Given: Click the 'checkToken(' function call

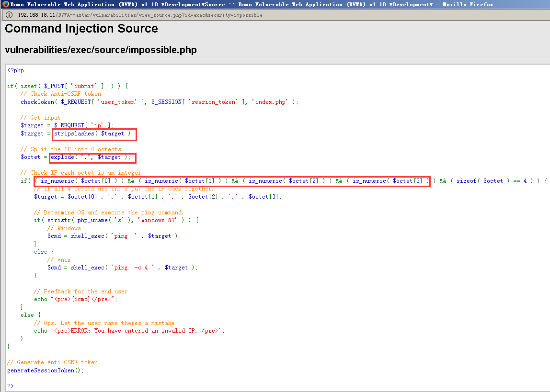Looking at the screenshot, I should (x=160, y=102).
